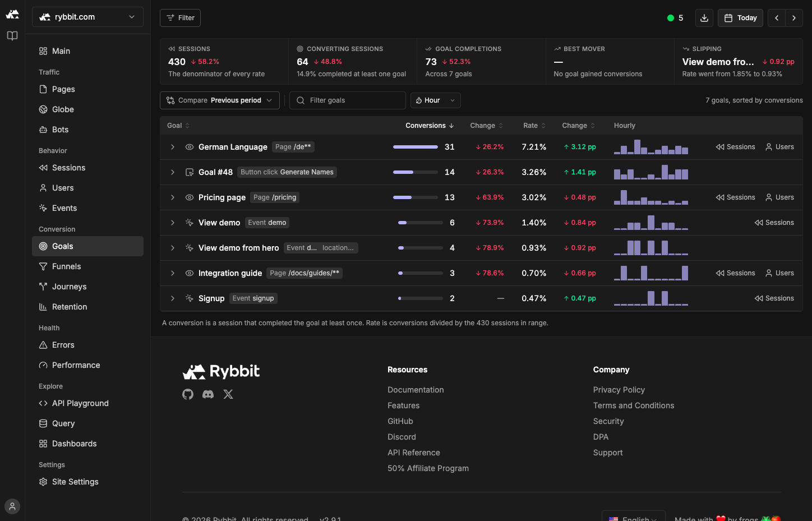Go to the Journeys page
Image resolution: width=812 pixels, height=521 pixels.
point(87,287)
